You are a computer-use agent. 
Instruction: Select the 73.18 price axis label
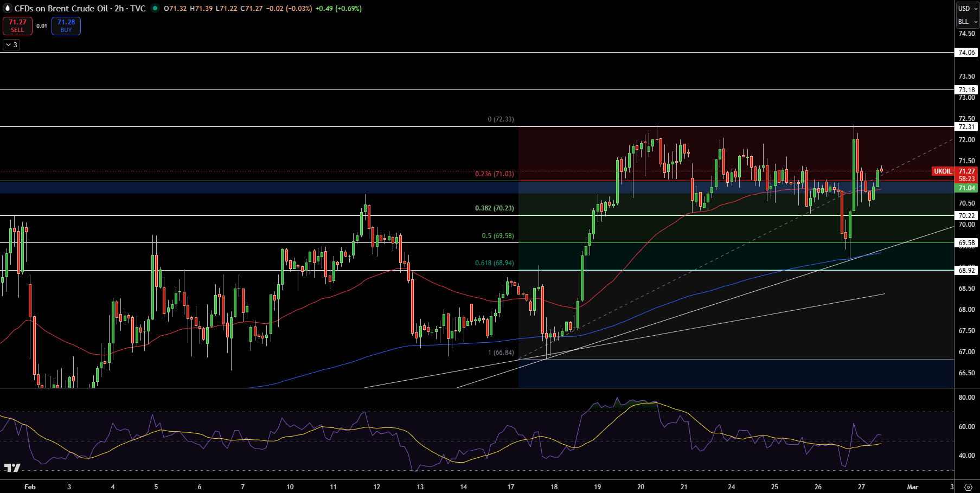coord(966,90)
